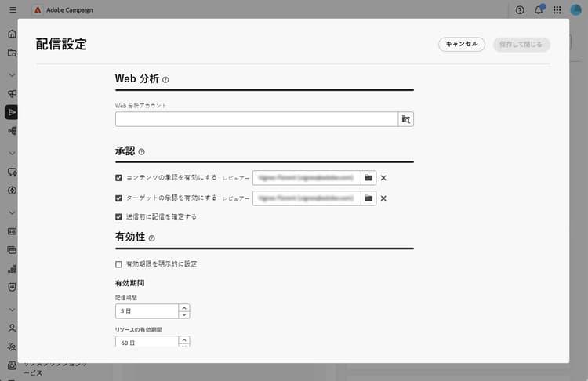Open the profiles person sidebar icon
Viewport: 588px width, 381px height.
click(12, 328)
